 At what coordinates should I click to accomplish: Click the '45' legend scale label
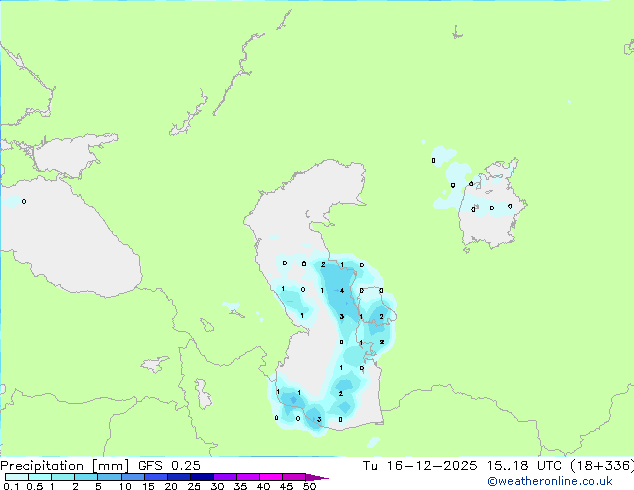(286, 486)
